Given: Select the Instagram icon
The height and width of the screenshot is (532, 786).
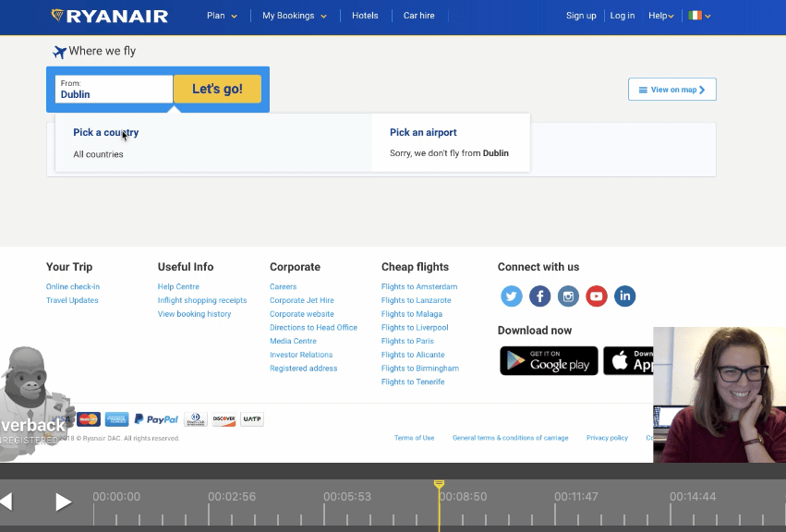Looking at the screenshot, I should click(x=568, y=296).
